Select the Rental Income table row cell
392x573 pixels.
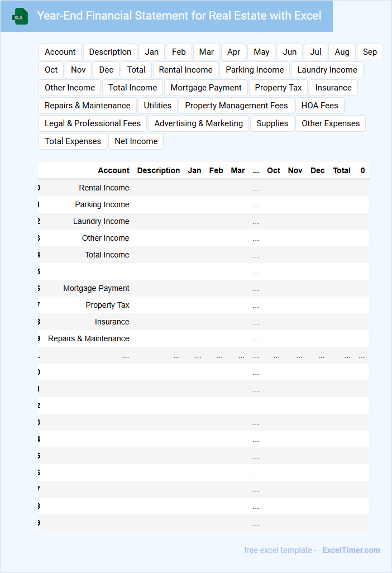click(x=104, y=188)
